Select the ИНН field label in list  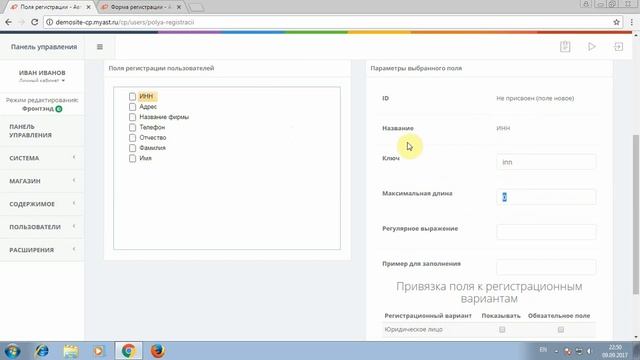pyautogui.click(x=146, y=96)
